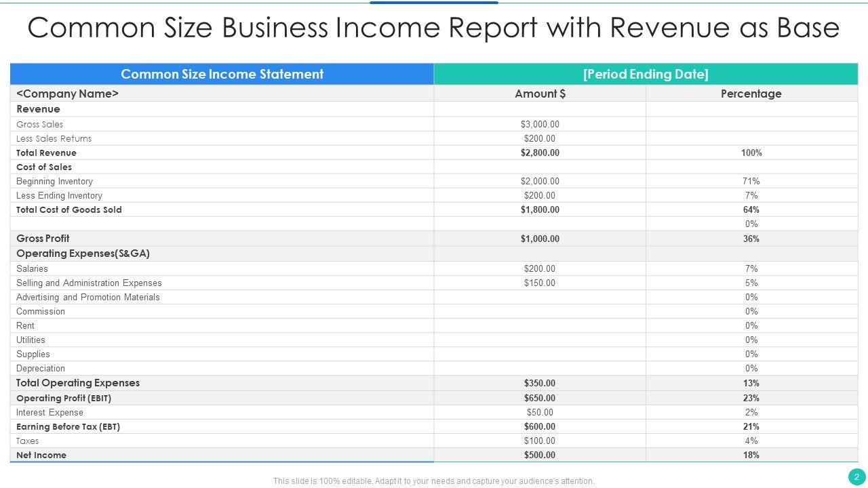
Task: Select the Operating Expenses(S&GA) section label
Action: tap(83, 253)
